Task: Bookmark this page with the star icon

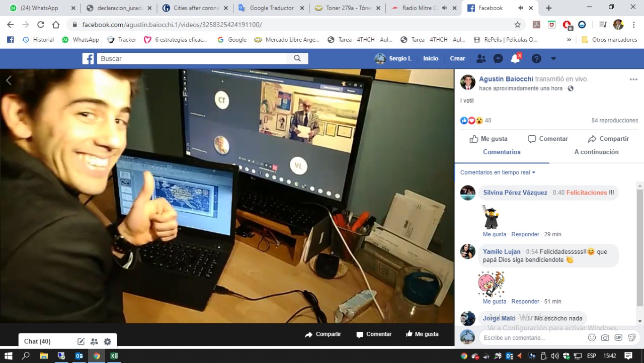Action: [x=517, y=25]
